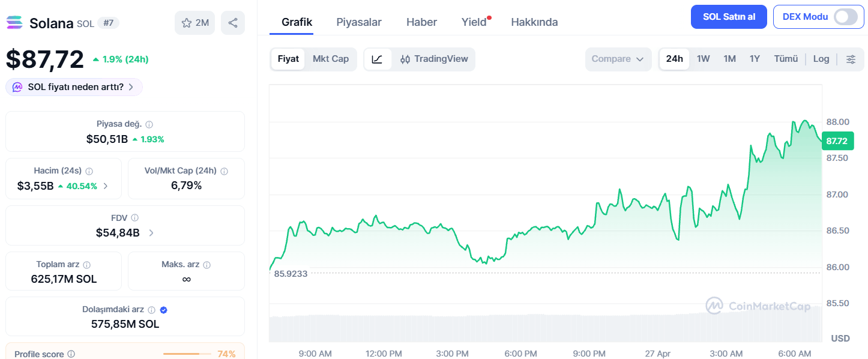This screenshot has width=868, height=359.
Task: Toggle the DEX Modu switch
Action: coord(846,17)
